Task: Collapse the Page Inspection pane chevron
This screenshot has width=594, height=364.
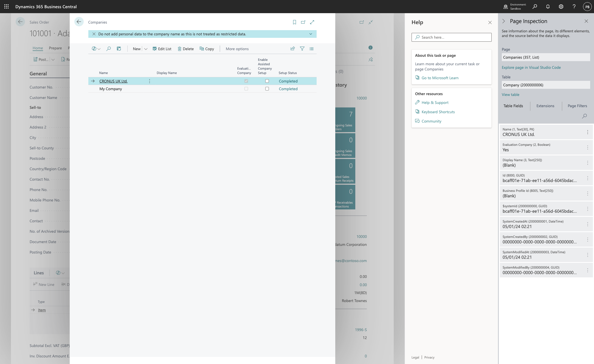Action: click(x=504, y=21)
